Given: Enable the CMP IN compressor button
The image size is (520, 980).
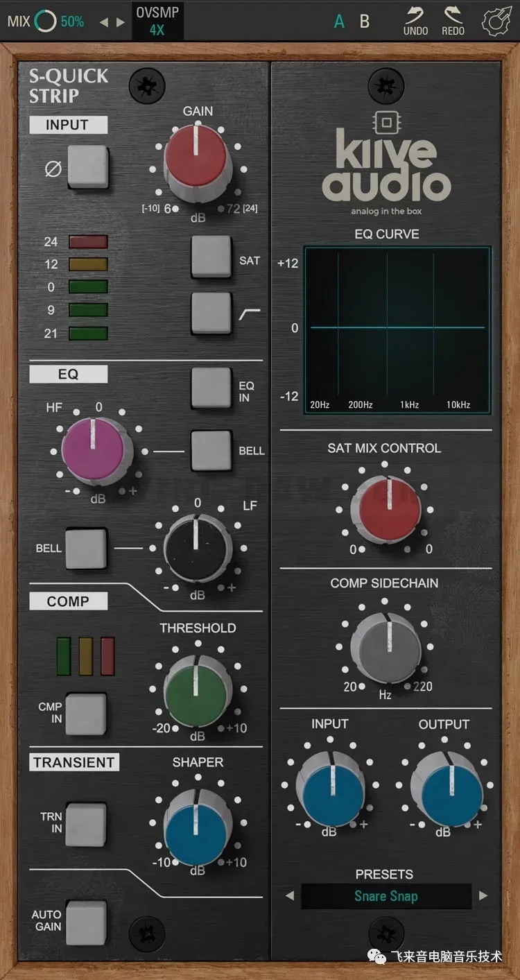Looking at the screenshot, I should pos(87,713).
